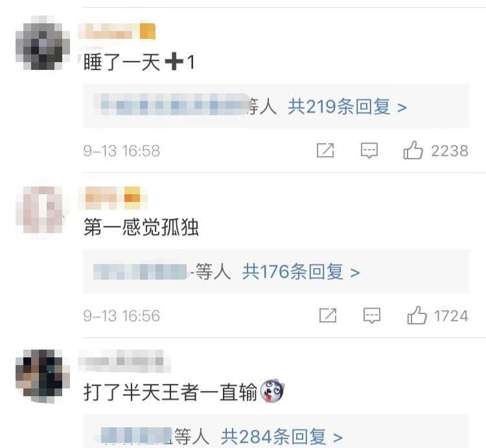486x448 pixels.
Task: Expand 共219条回复 replies
Action: coord(347,107)
